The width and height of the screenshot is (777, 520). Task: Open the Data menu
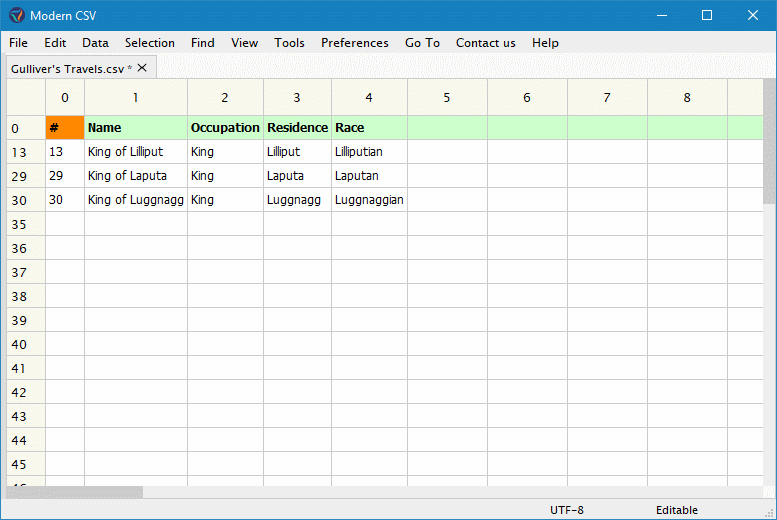point(95,43)
